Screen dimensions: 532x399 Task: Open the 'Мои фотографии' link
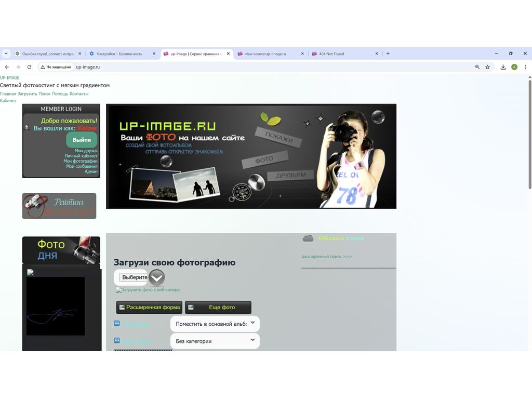(x=81, y=161)
